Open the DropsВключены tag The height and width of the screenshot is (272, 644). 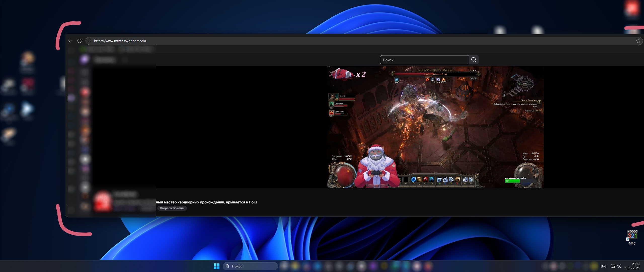pos(172,208)
